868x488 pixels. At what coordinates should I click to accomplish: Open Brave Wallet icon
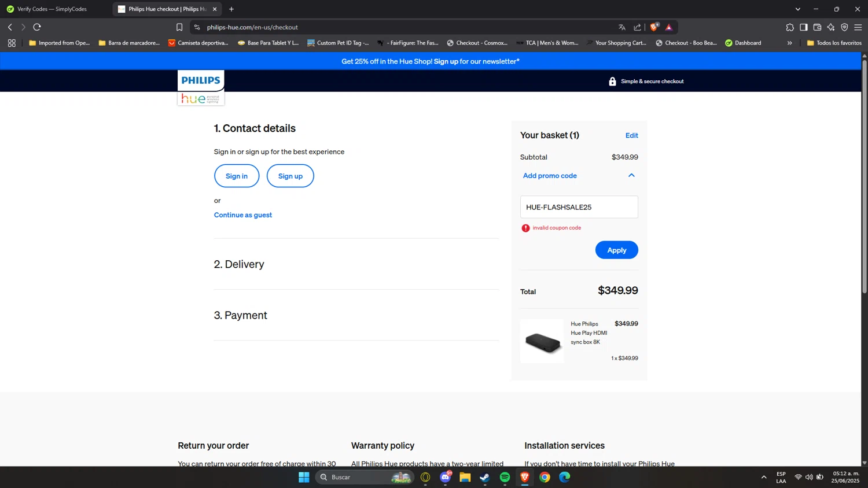[x=817, y=27]
